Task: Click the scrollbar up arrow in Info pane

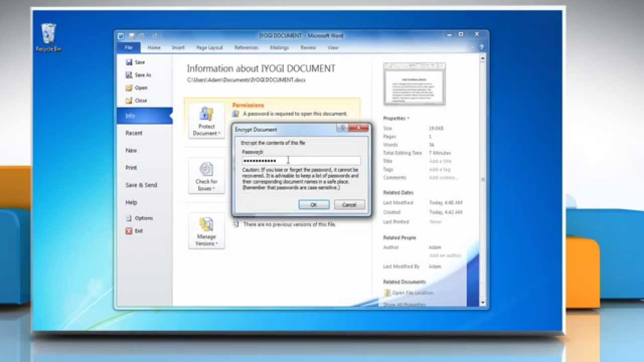Action: click(x=484, y=58)
